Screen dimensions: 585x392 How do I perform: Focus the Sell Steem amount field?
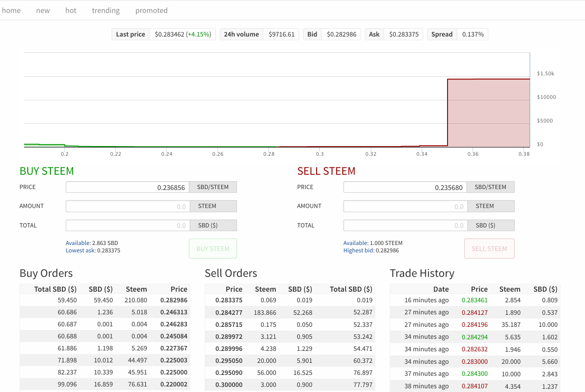point(405,206)
